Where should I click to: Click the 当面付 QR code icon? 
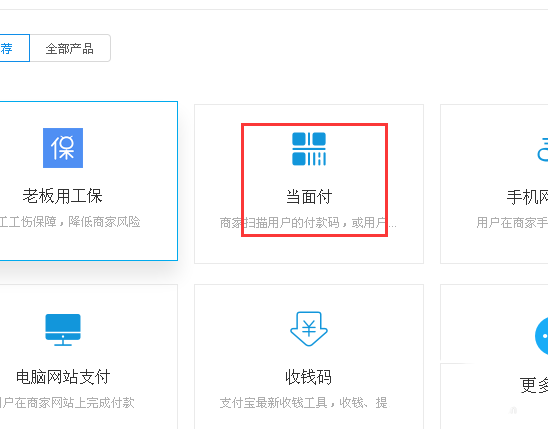click(309, 149)
